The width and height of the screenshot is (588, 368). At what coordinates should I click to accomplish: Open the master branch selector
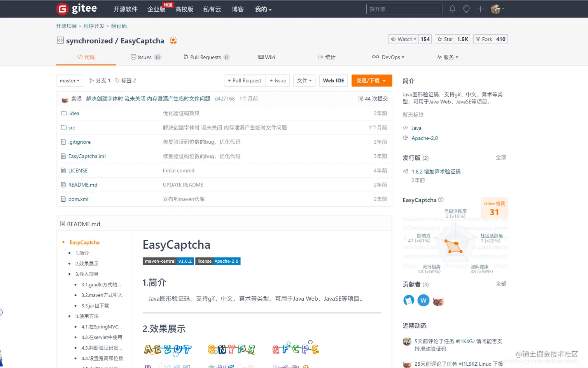[x=69, y=80]
